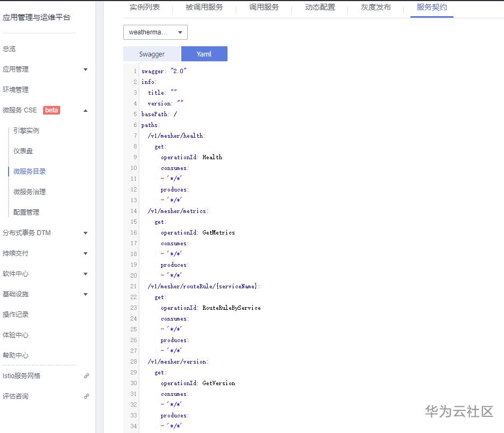Screen dimensions: 504x433
Task: Open 仪表盘 submenu item
Action: [x=23, y=151]
